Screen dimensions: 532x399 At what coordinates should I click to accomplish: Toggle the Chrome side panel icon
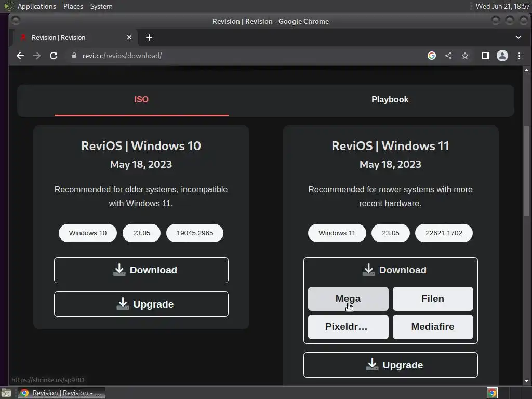coord(486,56)
